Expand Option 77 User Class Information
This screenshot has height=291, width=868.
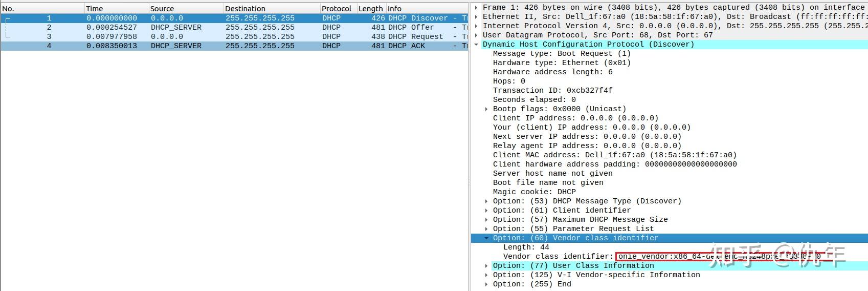pyautogui.click(x=486, y=266)
